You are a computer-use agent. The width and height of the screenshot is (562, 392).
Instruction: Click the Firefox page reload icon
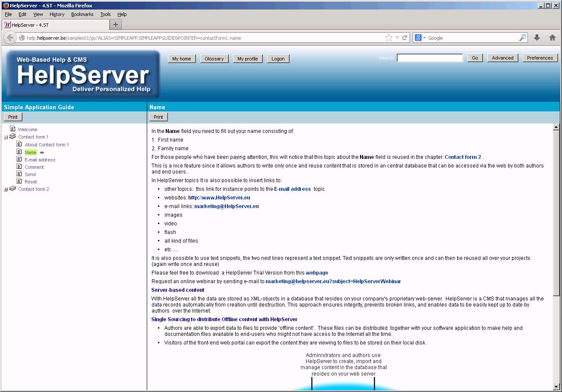click(x=405, y=38)
